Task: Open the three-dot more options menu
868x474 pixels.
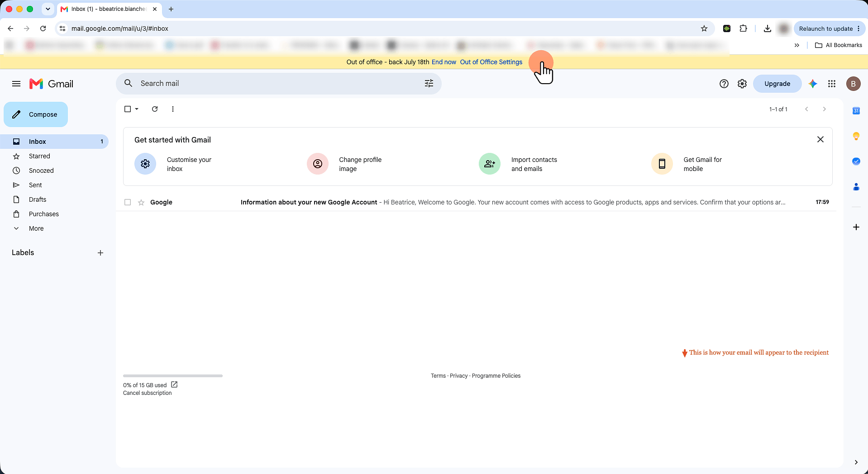Action: click(173, 109)
